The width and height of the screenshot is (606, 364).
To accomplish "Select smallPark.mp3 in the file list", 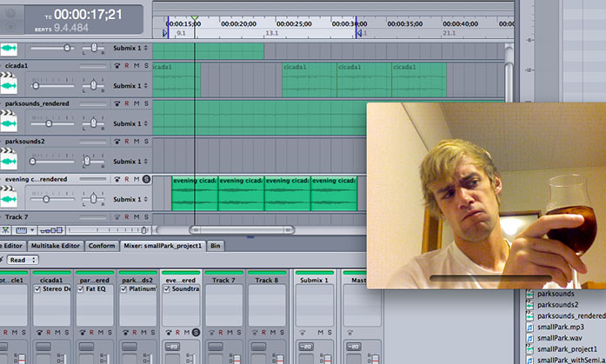I will point(559,328).
